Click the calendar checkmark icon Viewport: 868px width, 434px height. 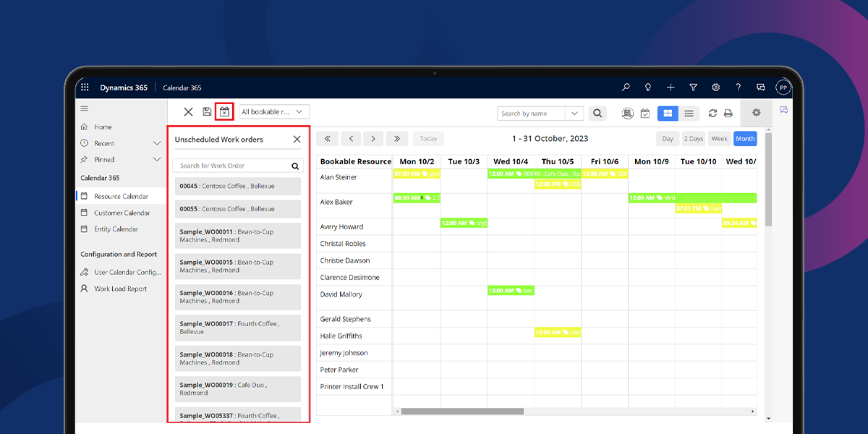645,114
